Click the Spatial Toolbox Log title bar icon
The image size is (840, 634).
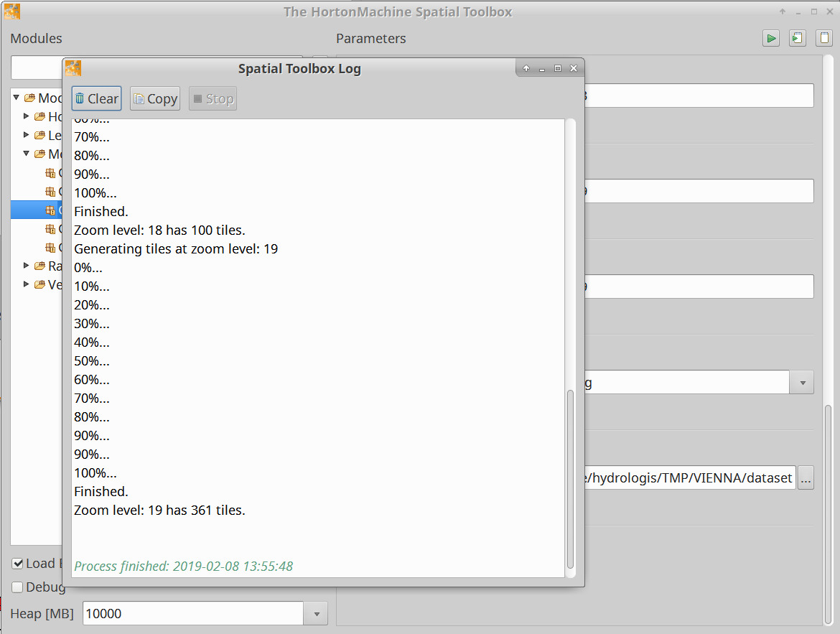(73, 68)
